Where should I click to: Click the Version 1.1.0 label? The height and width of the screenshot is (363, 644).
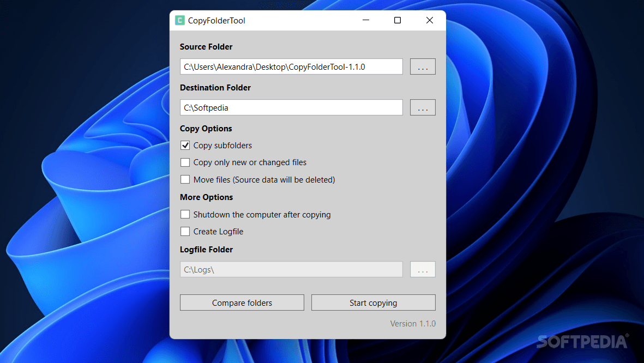(x=413, y=324)
